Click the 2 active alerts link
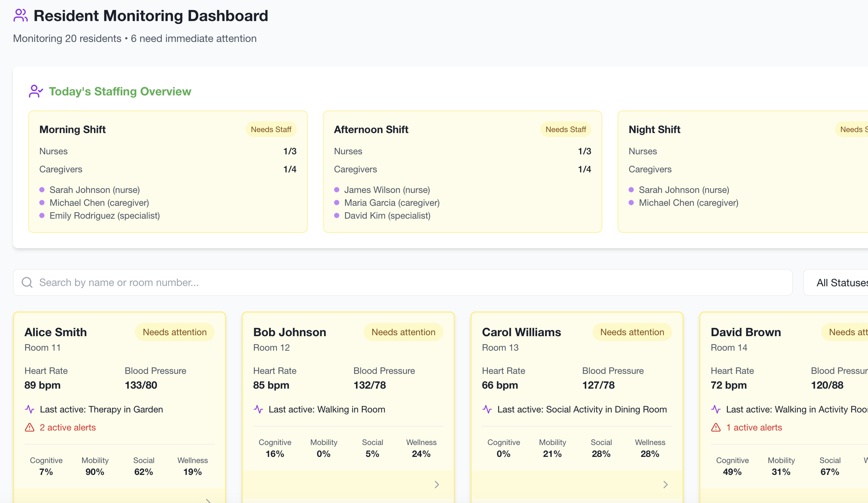 coord(68,427)
